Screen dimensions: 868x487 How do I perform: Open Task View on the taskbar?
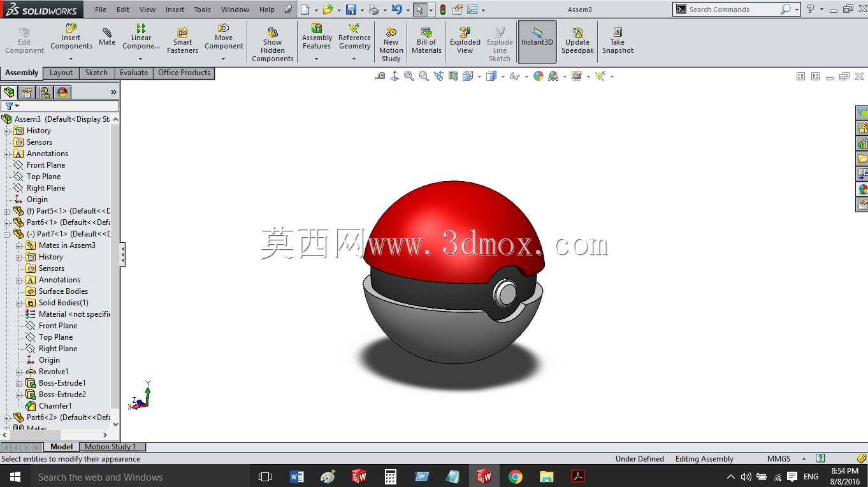tap(265, 477)
